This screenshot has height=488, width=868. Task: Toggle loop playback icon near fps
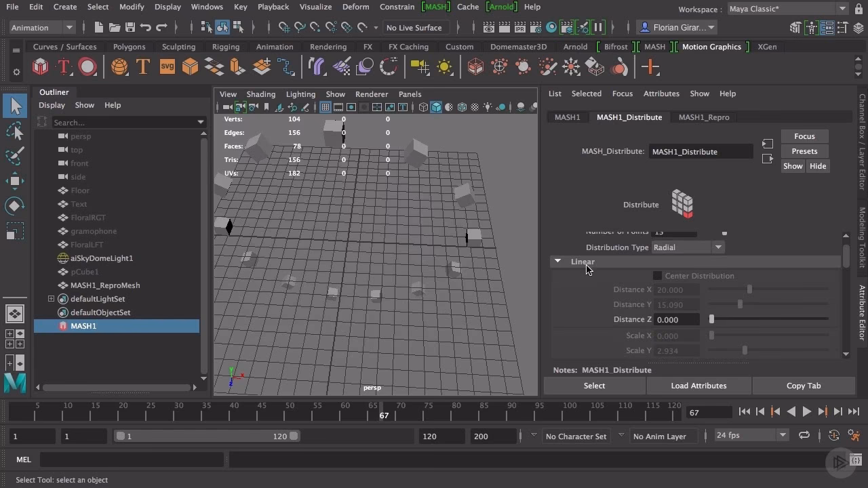[804, 435]
